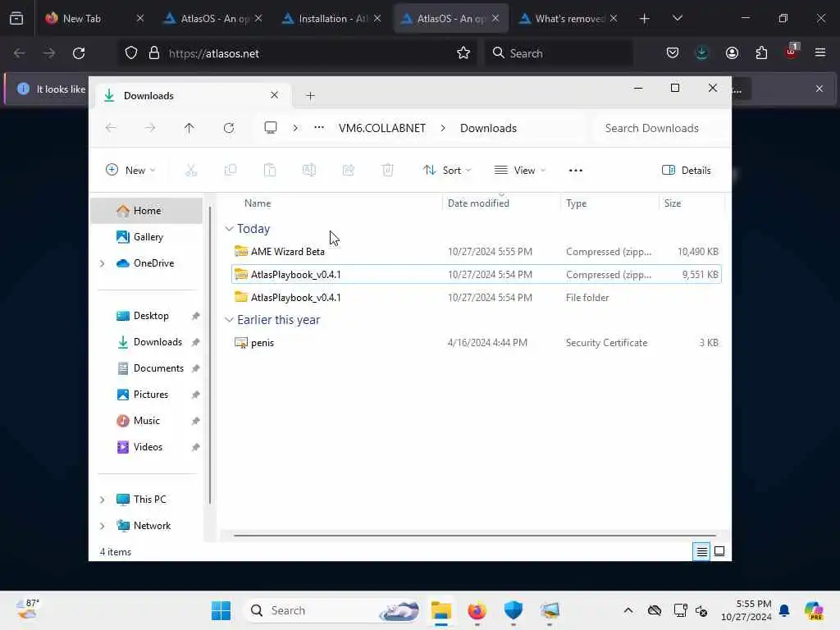The height and width of the screenshot is (630, 840).
Task: Click the Rename icon in Explorer toolbar
Action: (x=309, y=171)
